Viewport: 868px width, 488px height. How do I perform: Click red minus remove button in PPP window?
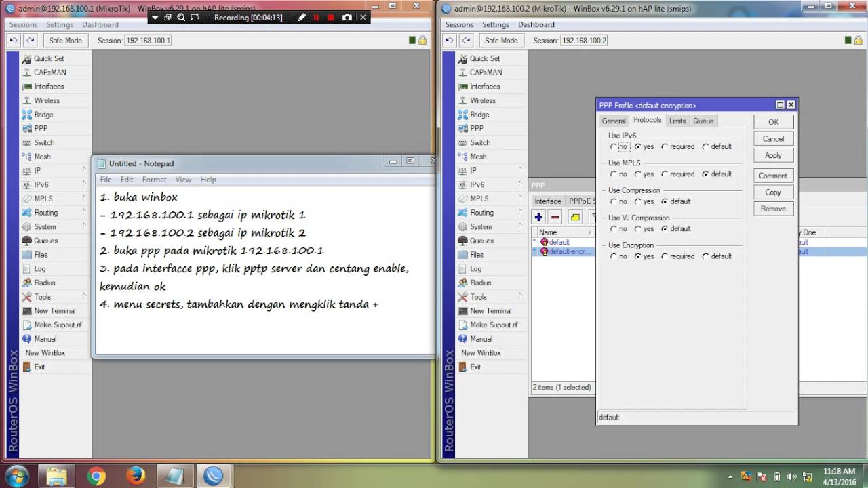(x=555, y=217)
